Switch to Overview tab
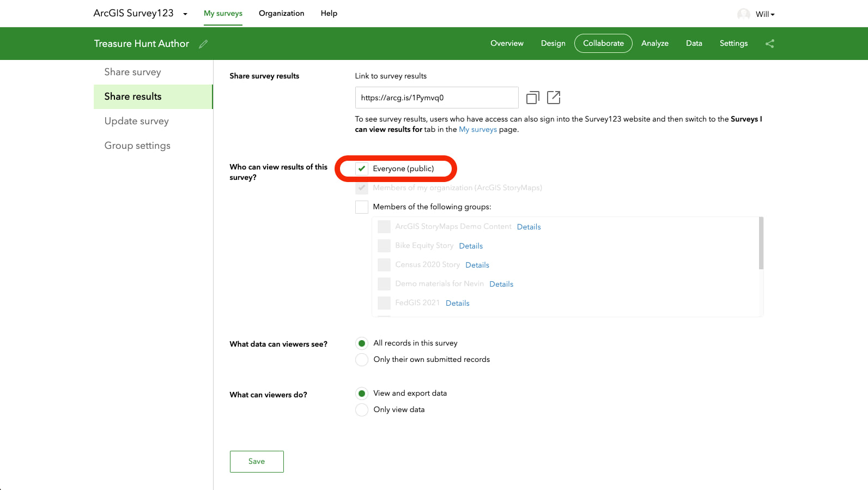The width and height of the screenshot is (868, 490). click(x=507, y=43)
